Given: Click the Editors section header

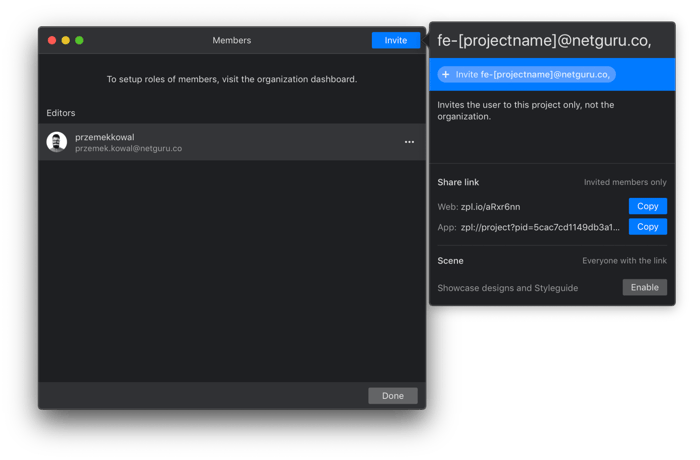Looking at the screenshot, I should point(61,113).
